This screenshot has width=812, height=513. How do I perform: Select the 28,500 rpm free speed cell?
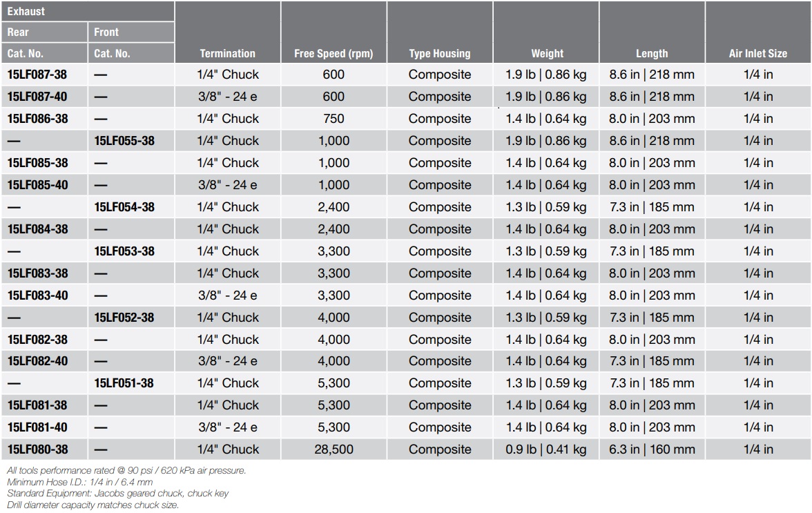[333, 449]
